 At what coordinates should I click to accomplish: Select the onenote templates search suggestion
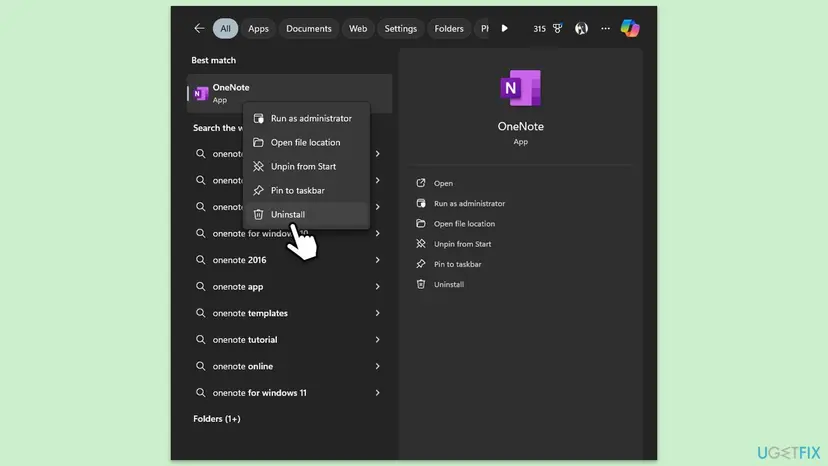[288, 313]
